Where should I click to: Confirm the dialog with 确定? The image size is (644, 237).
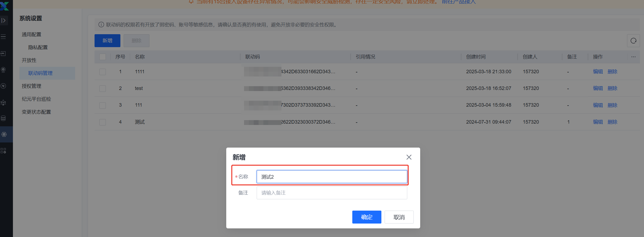pyautogui.click(x=367, y=217)
